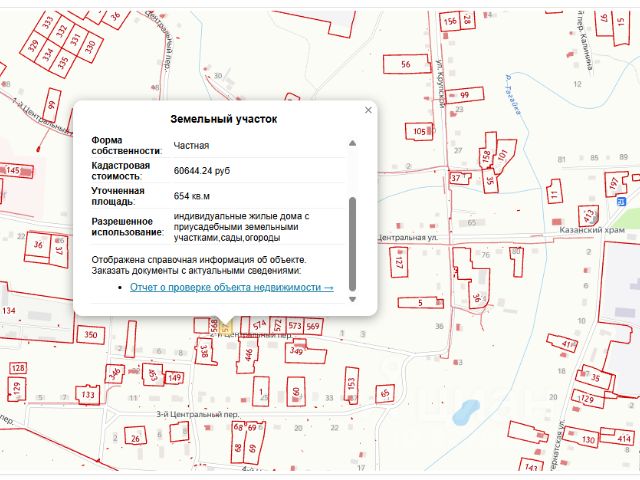
Task: Select parcel 350 on the map
Action: click(x=91, y=335)
